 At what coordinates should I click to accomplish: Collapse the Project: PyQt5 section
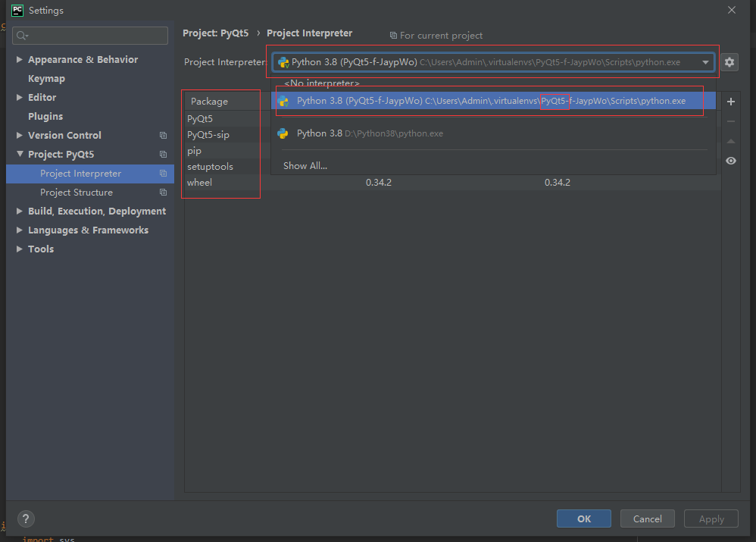19,154
